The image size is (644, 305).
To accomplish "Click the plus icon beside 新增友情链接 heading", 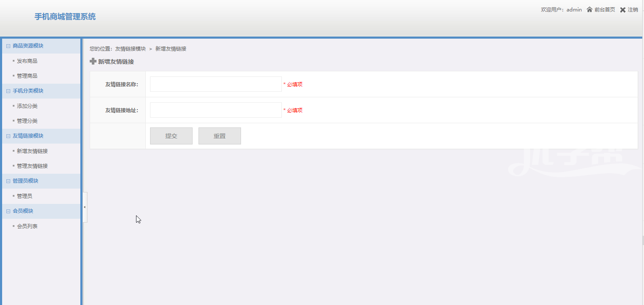I will tap(93, 62).
